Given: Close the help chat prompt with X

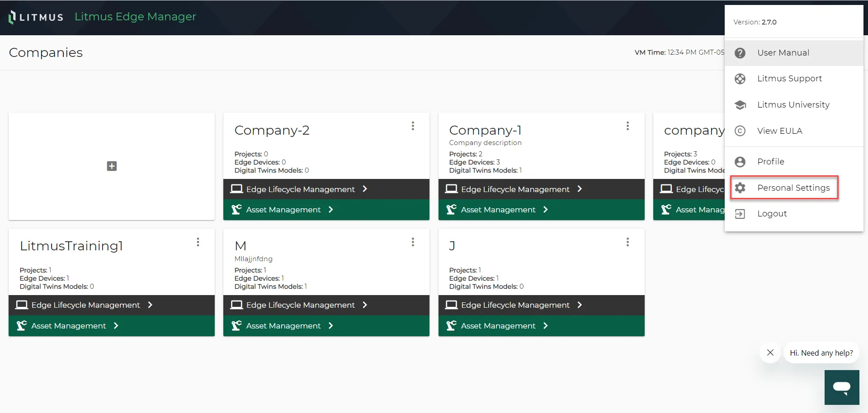Looking at the screenshot, I should click(770, 352).
